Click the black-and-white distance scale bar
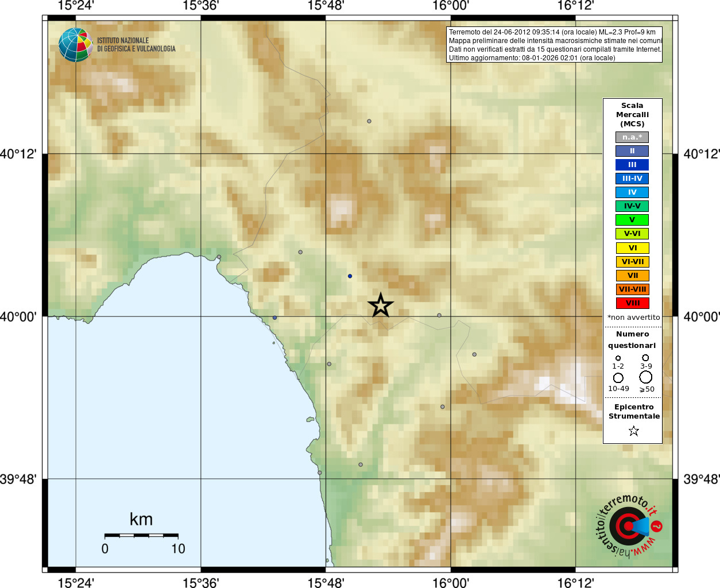Image resolution: width=720 pixels, height=588 pixels. coord(141,535)
